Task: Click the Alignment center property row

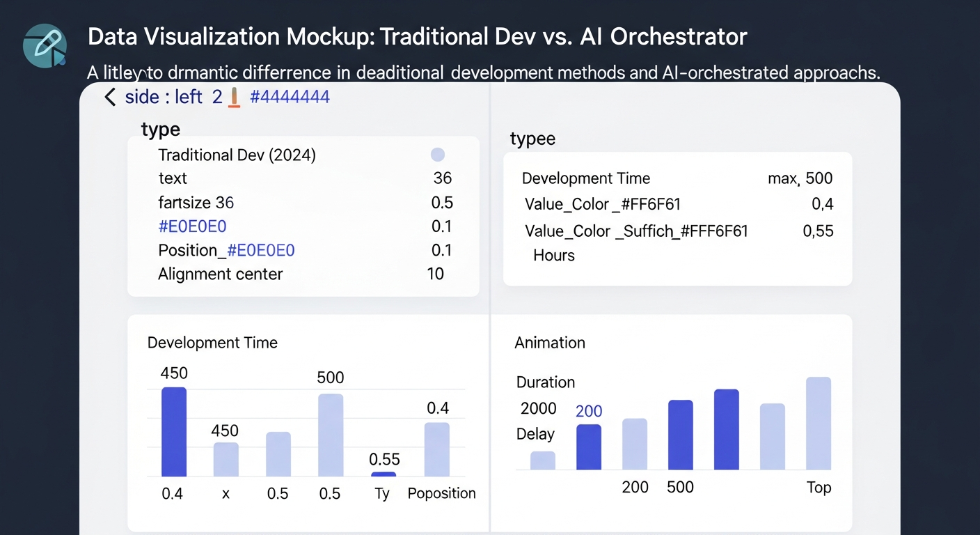Action: [220, 274]
